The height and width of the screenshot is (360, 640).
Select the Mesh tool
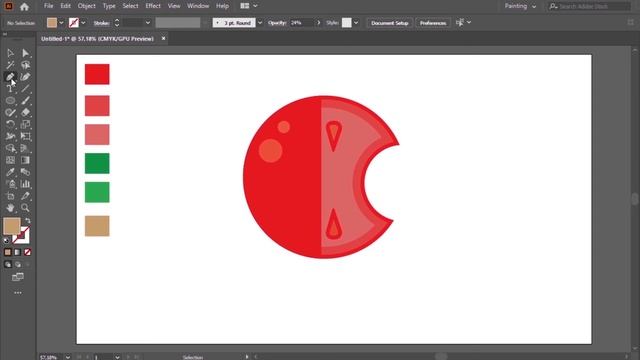[10, 160]
